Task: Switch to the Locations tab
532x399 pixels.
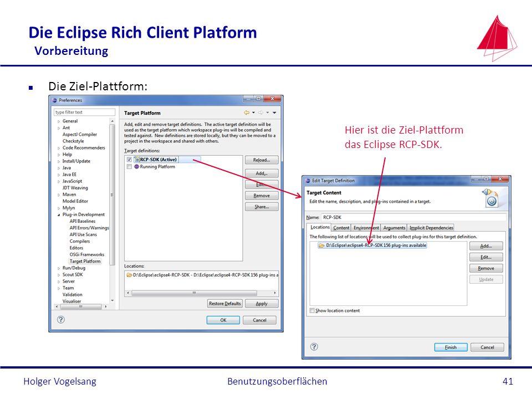Action: 319,227
